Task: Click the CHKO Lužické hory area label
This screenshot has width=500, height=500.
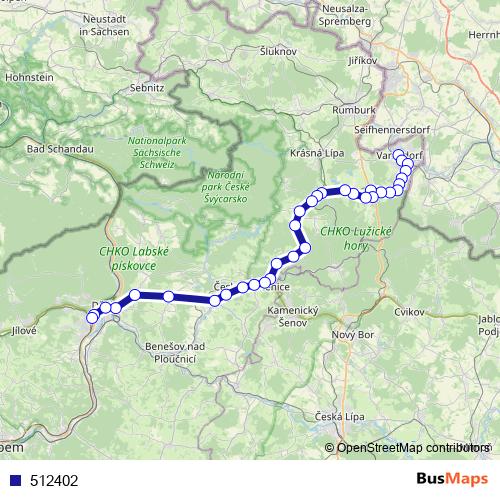Action: [x=356, y=238]
